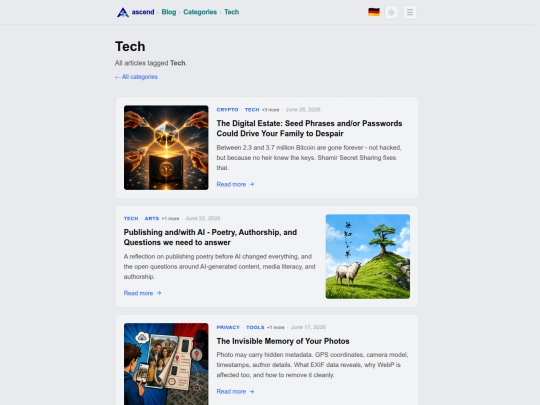540x405 pixels.
Task: Click date June 22, 2026
Action: click(203, 218)
